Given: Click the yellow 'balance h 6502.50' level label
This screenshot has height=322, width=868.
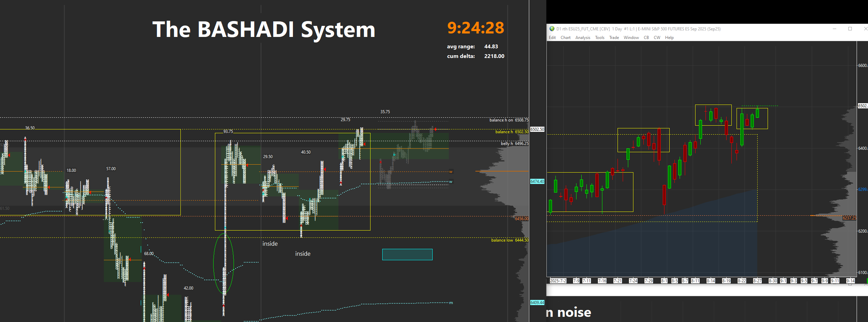Looking at the screenshot, I should coord(512,132).
